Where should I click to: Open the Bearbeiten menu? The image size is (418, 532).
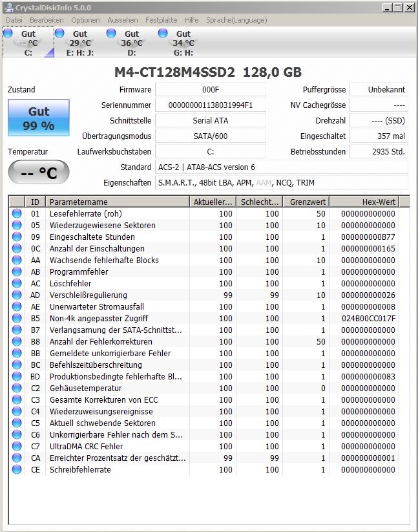47,20
